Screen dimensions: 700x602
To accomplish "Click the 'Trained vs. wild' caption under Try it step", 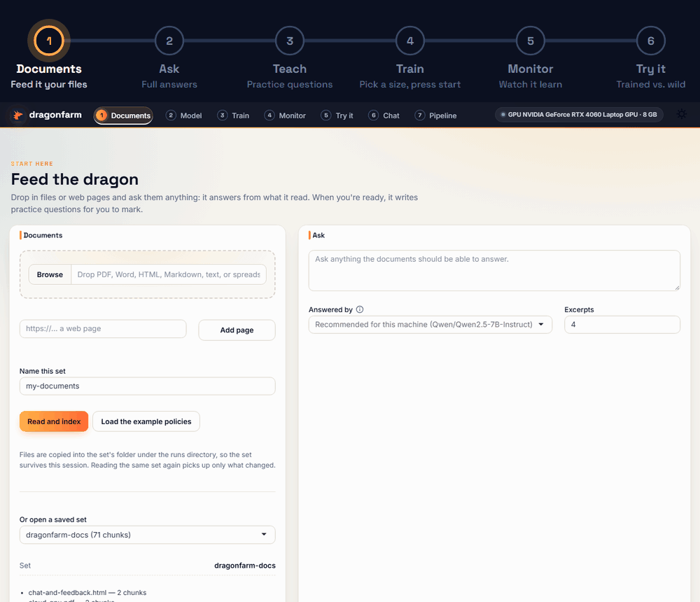I will [651, 85].
